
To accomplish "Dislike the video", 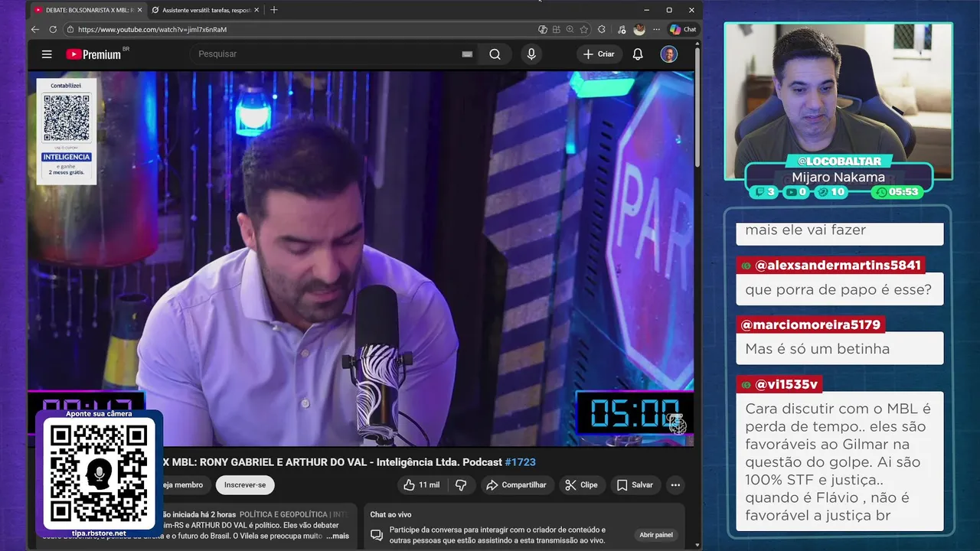I will (461, 485).
